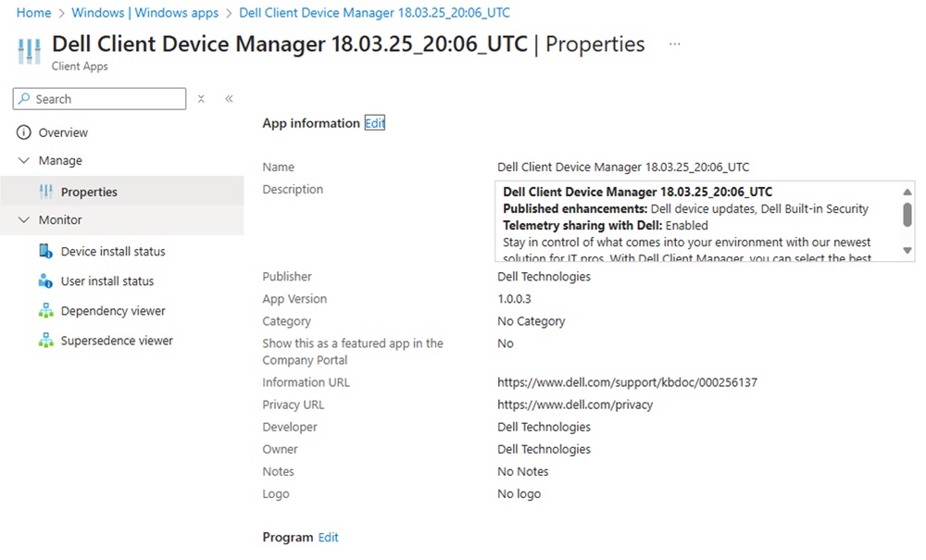Screen dimensions: 926x560
Task: Open the Dell Privacy URL
Action: point(574,404)
